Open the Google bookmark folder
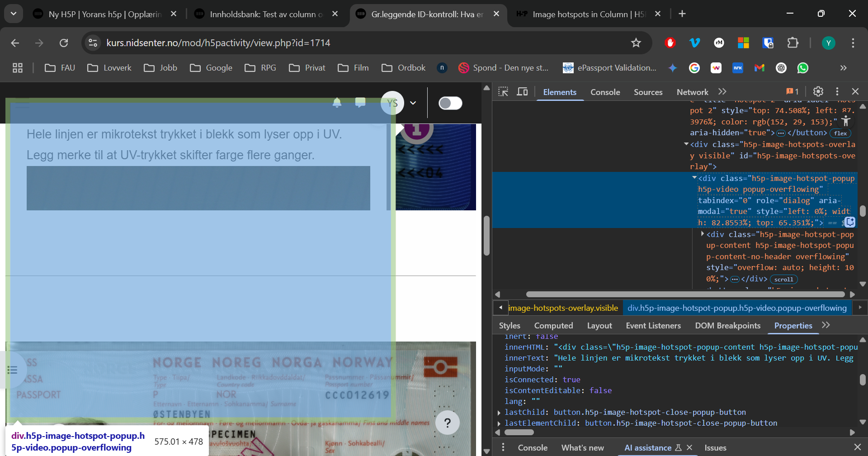Image resolution: width=868 pixels, height=456 pixels. point(211,68)
